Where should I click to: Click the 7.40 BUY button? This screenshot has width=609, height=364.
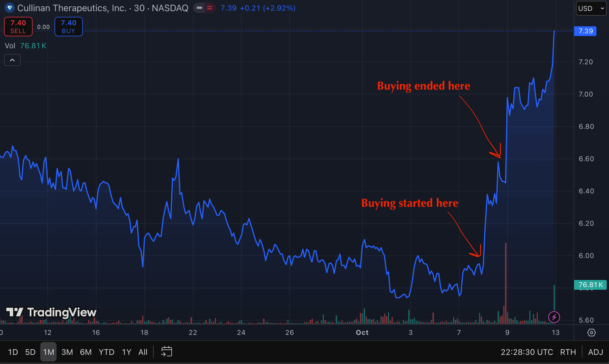tap(69, 27)
